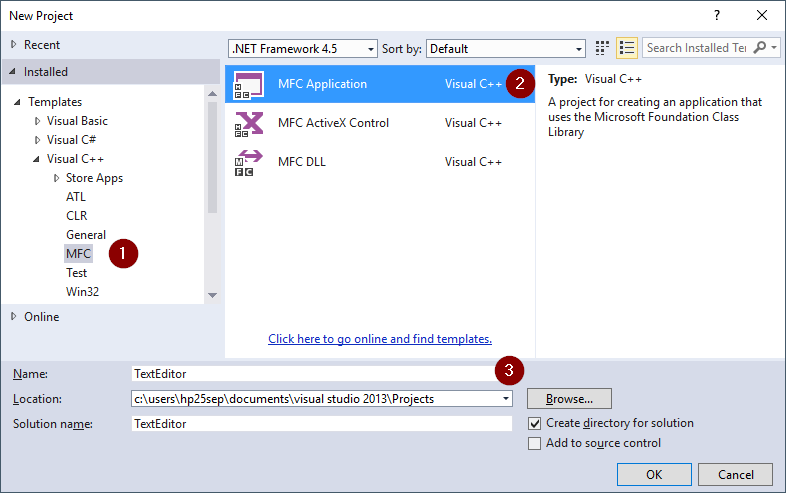Viewport: 786px width, 493px height.
Task: Select the MFC template category
Action: (78, 254)
